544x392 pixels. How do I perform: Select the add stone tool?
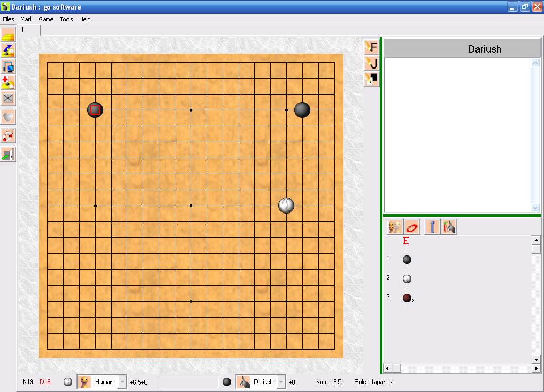point(8,83)
